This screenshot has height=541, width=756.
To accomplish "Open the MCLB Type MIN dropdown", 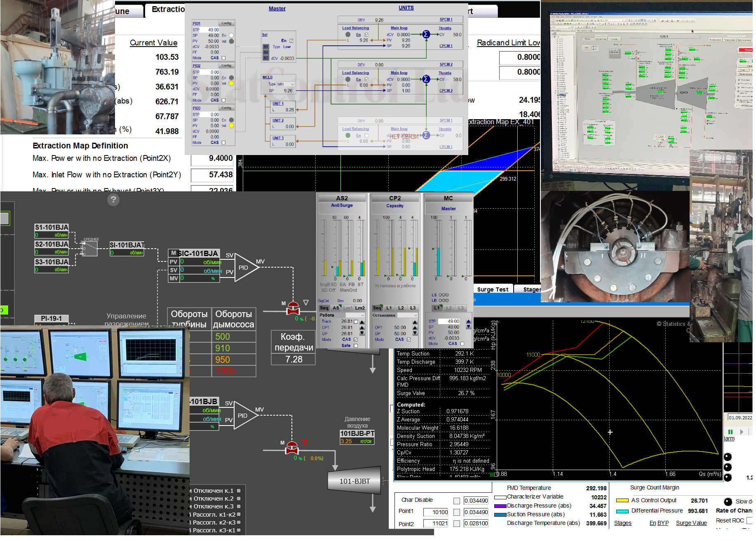I will 285,84.
